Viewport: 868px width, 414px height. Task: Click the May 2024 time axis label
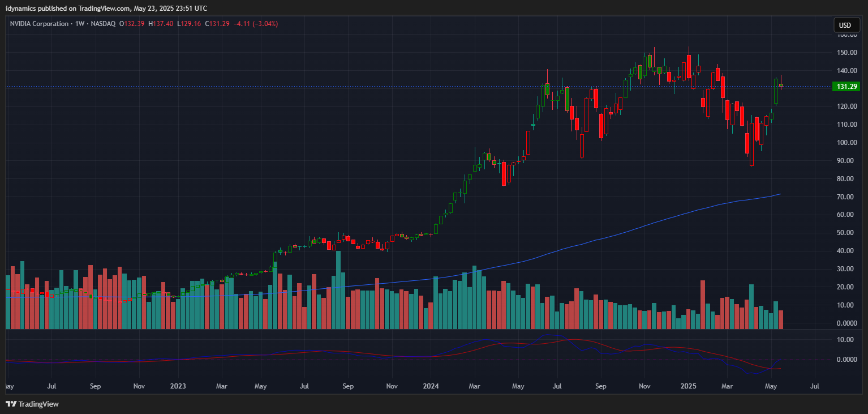518,386
